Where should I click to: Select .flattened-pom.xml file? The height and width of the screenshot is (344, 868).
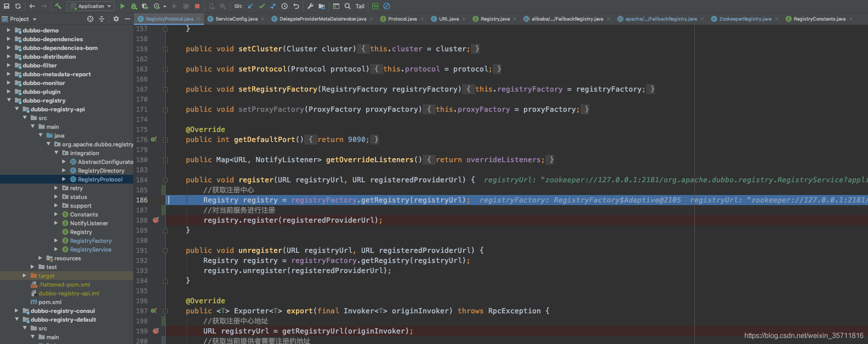point(64,284)
